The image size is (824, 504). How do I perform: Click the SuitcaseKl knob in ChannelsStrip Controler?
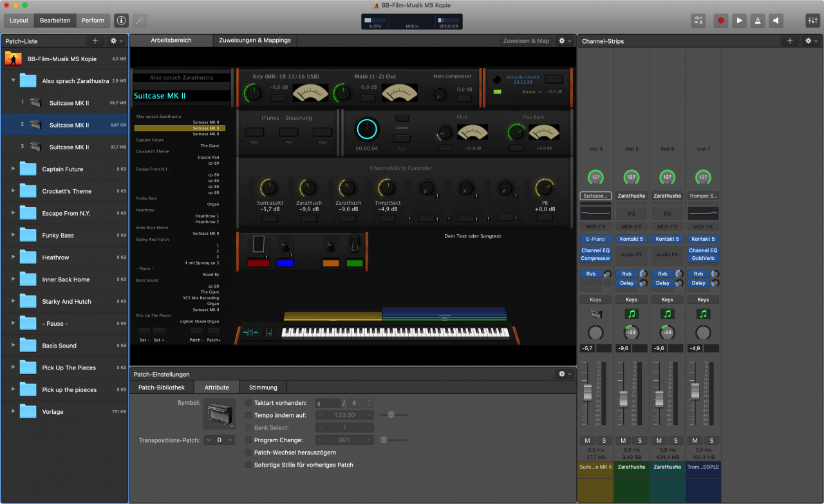[270, 188]
